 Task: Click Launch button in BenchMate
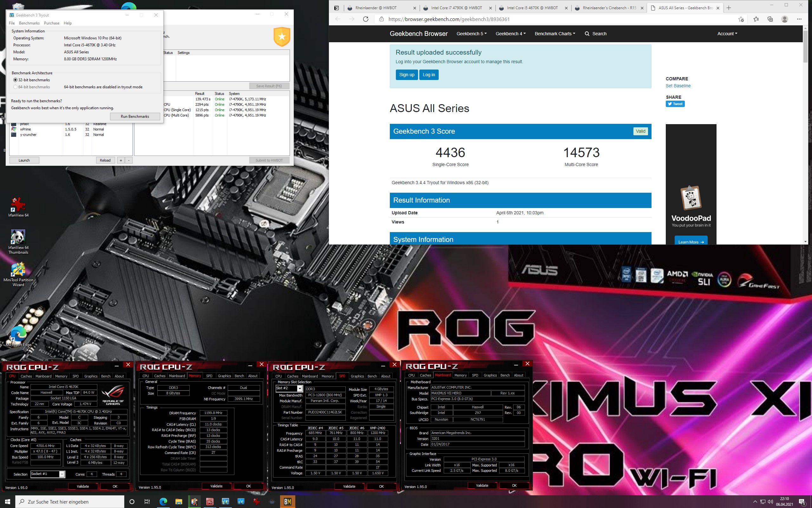pos(24,160)
